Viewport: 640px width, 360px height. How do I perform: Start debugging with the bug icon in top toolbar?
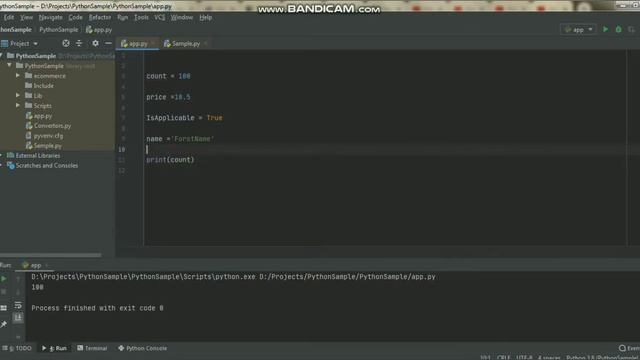tap(618, 29)
